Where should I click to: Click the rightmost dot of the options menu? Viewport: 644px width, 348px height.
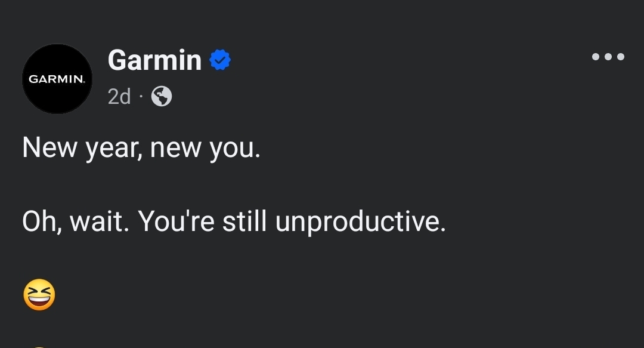point(621,57)
